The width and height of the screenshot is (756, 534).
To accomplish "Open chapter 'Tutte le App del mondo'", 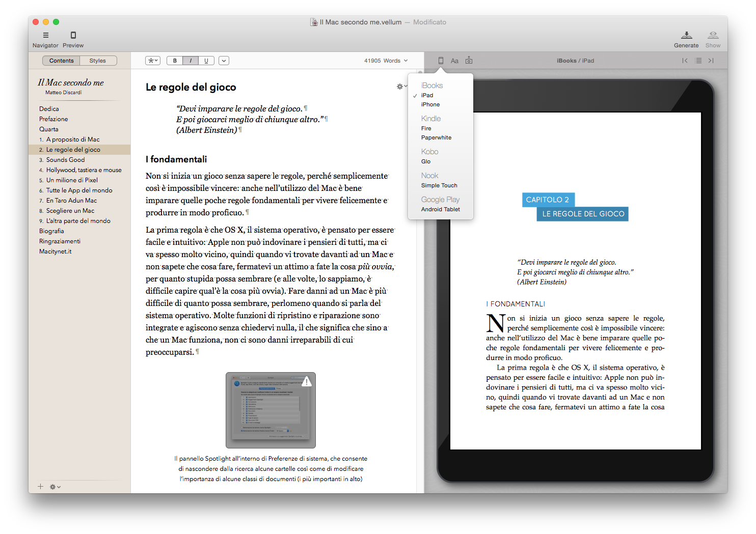I will pos(79,190).
